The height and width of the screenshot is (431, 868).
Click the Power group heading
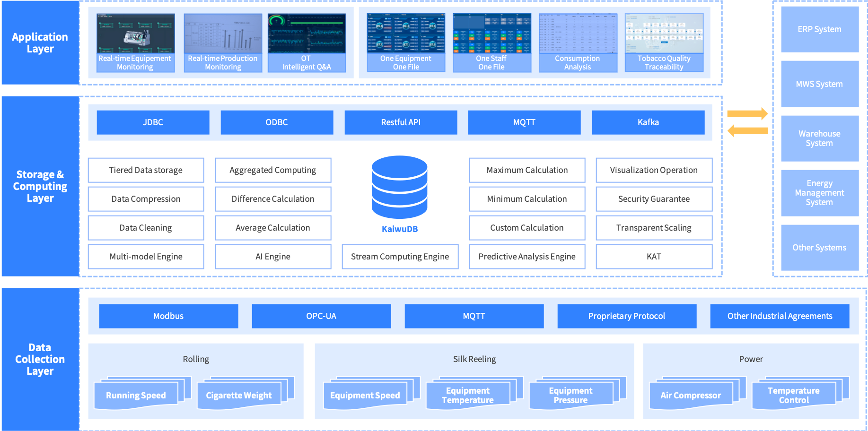coord(751,359)
